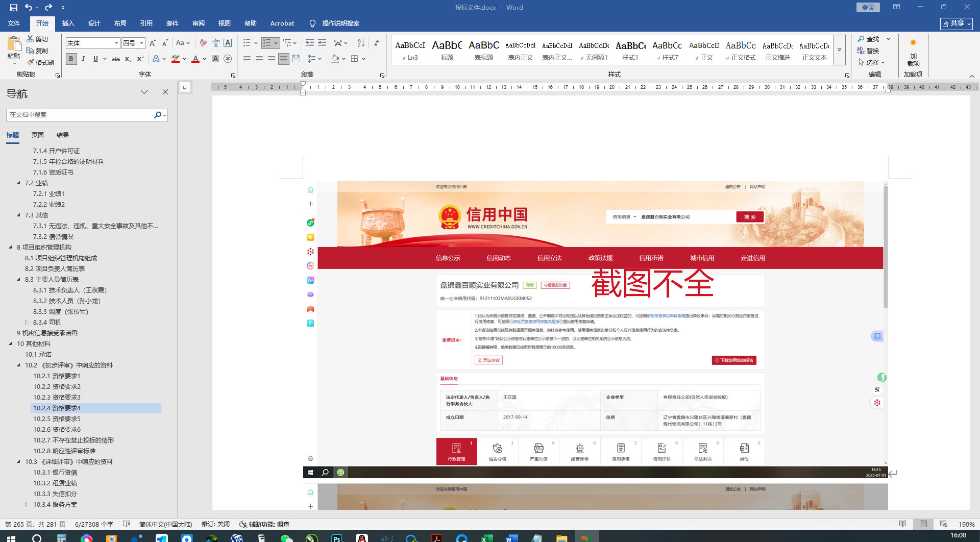Toggle strikethrough formatting
Screen dimensions: 980x542
tap(116, 59)
